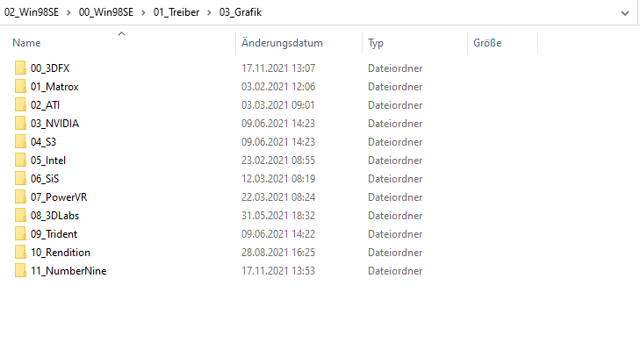The width and height of the screenshot is (640, 364).
Task: Expand chevron after 00_Win98SE breadcrumb
Action: [x=143, y=12]
